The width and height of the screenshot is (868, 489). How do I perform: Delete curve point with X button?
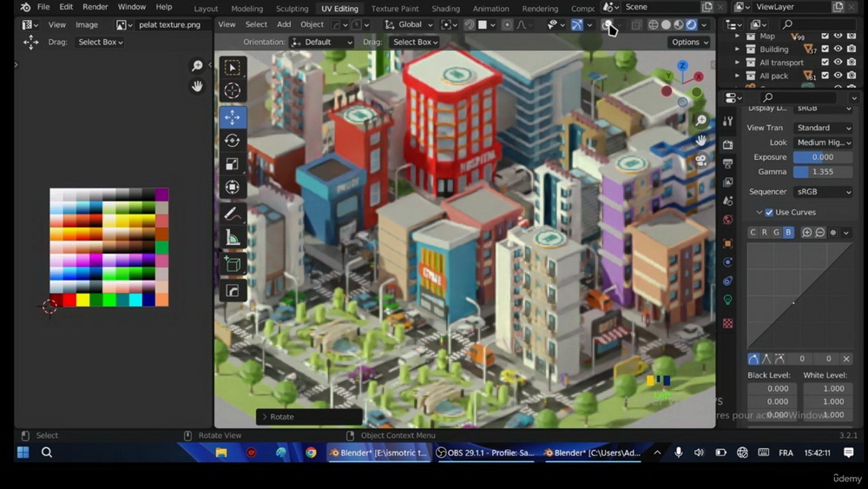click(x=846, y=359)
